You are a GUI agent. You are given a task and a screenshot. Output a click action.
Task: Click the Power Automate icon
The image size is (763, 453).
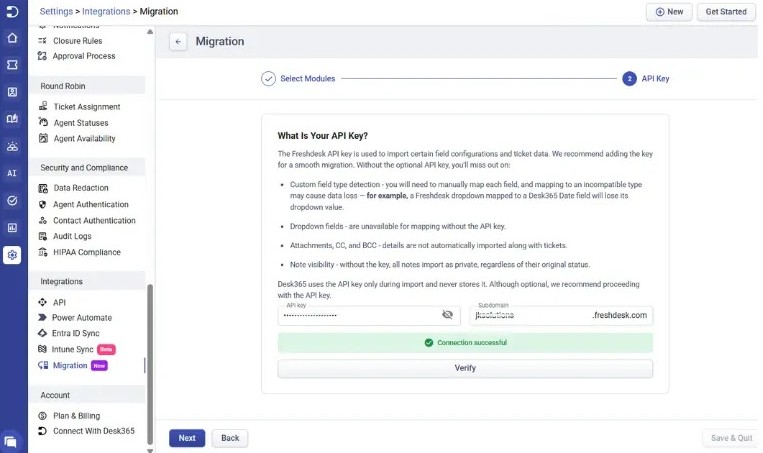pyautogui.click(x=42, y=317)
